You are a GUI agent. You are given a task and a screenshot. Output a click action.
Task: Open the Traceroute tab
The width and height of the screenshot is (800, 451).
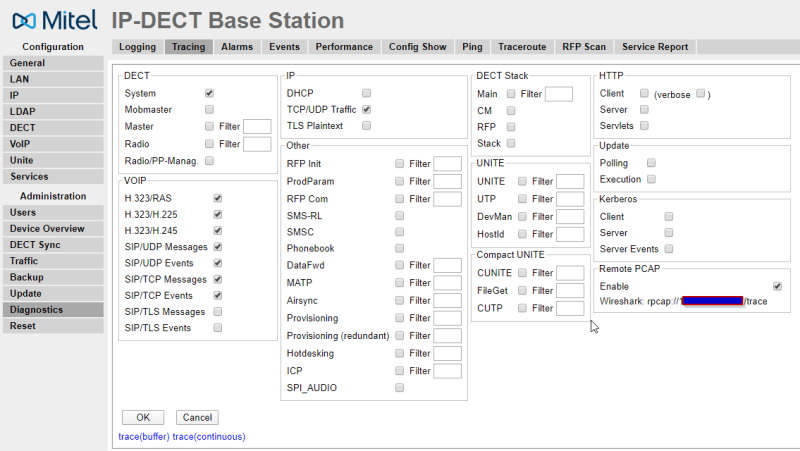[x=522, y=47]
